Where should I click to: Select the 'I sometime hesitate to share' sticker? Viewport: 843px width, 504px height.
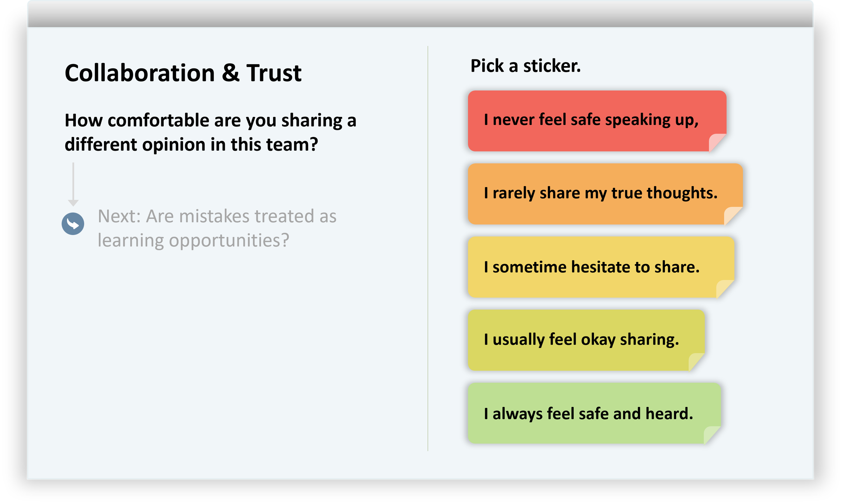(x=592, y=267)
